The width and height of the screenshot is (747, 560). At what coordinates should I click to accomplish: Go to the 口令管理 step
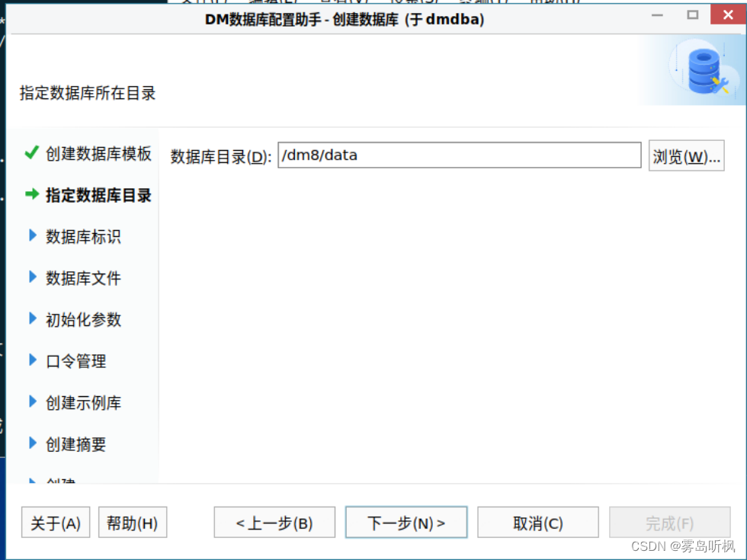(75, 361)
